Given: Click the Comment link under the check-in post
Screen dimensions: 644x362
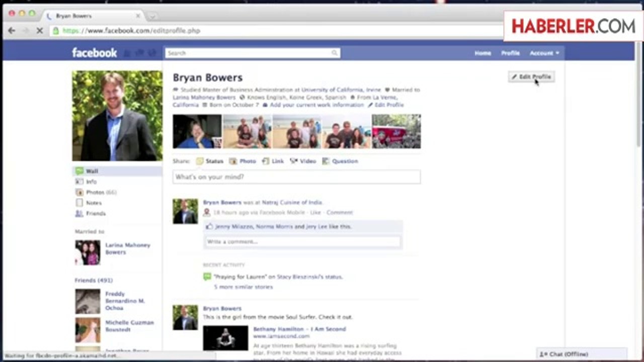Looking at the screenshot, I should coord(340,213).
